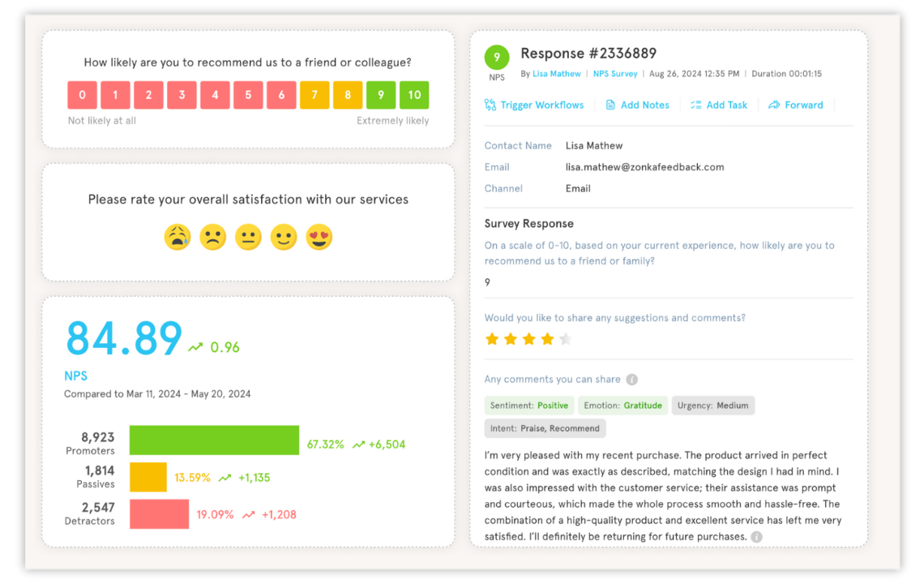The width and height of the screenshot is (924, 584).
Task: Click the info icon after the comment text
Action: tap(756, 536)
